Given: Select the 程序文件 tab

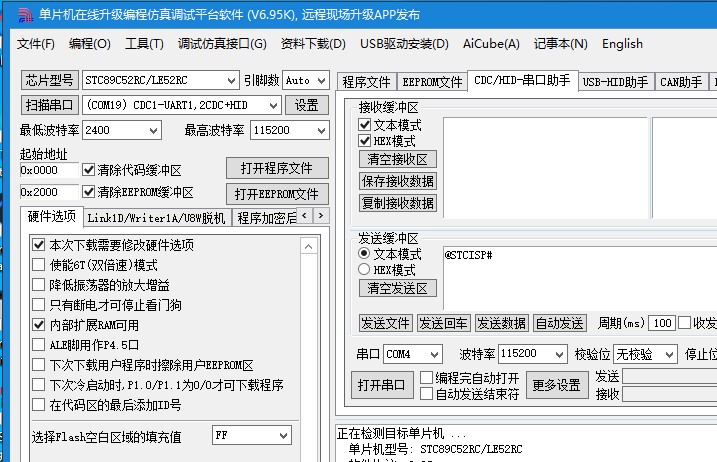Looking at the screenshot, I should click(367, 82).
